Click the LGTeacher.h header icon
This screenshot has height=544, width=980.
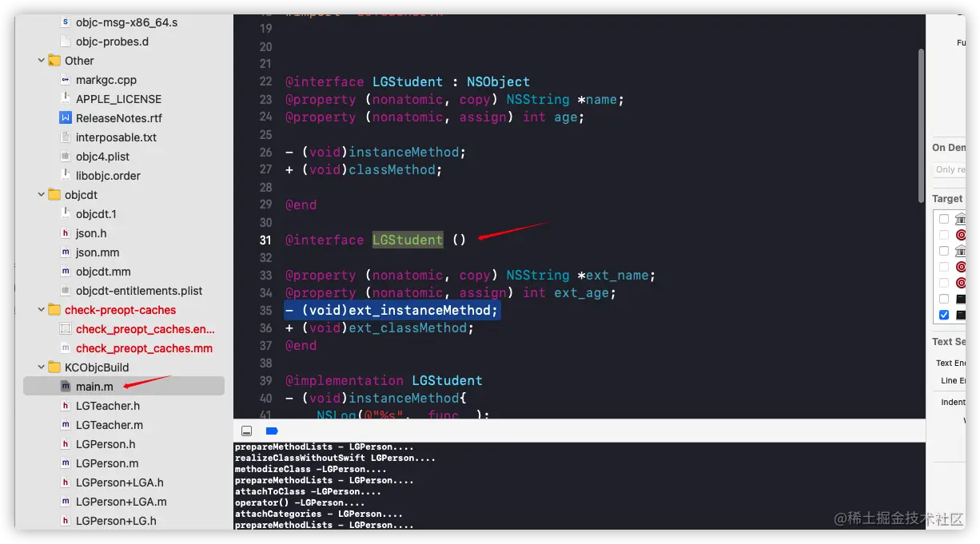pyautogui.click(x=66, y=406)
